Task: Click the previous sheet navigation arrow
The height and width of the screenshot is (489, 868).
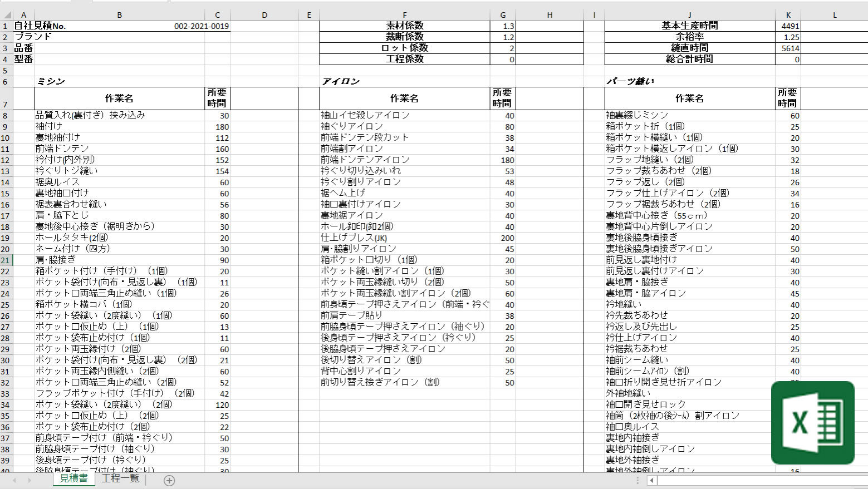Action: (14, 480)
